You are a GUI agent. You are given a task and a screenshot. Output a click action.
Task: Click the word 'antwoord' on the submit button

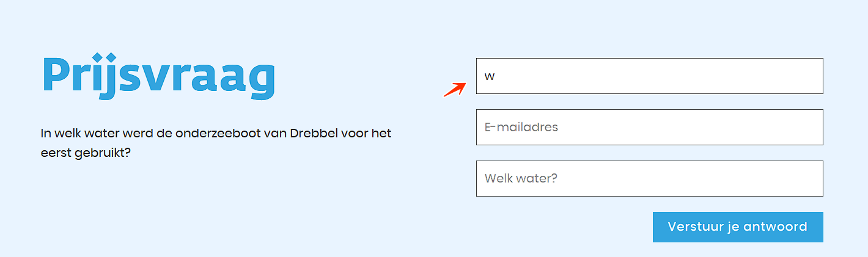775,227
